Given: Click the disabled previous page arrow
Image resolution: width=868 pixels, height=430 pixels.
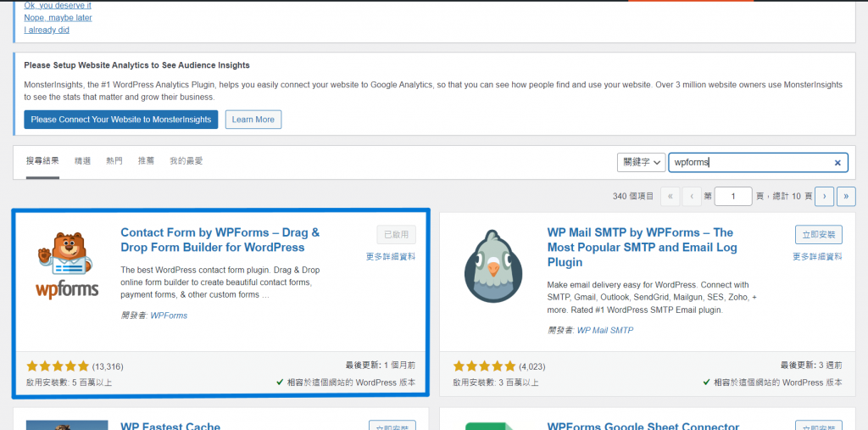Looking at the screenshot, I should pos(692,196).
